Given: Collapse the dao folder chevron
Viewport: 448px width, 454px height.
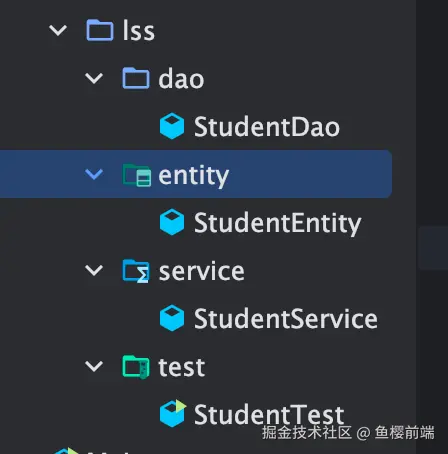Looking at the screenshot, I should click(x=94, y=78).
